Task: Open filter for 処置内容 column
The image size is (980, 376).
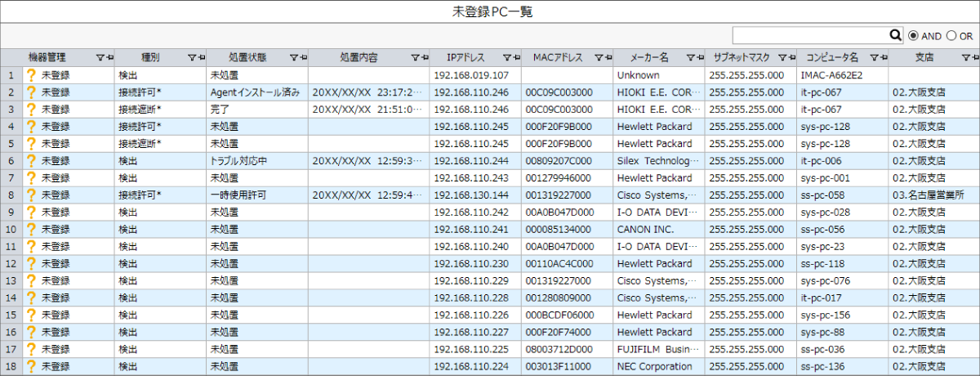Action: 415,58
